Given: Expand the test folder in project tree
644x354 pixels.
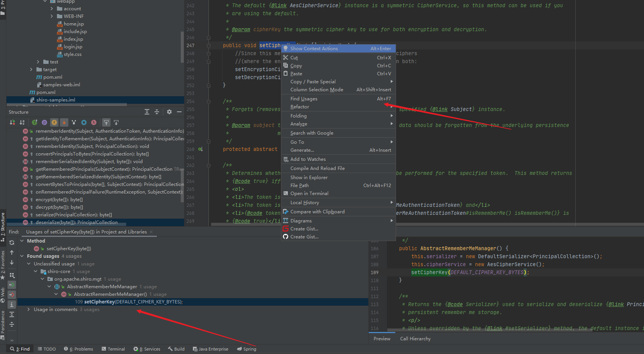Looking at the screenshot, I should 38,62.
